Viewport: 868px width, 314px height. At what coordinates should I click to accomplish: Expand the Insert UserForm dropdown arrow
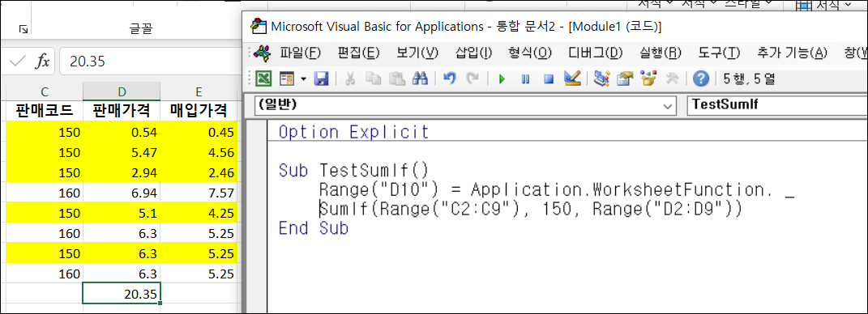point(303,79)
